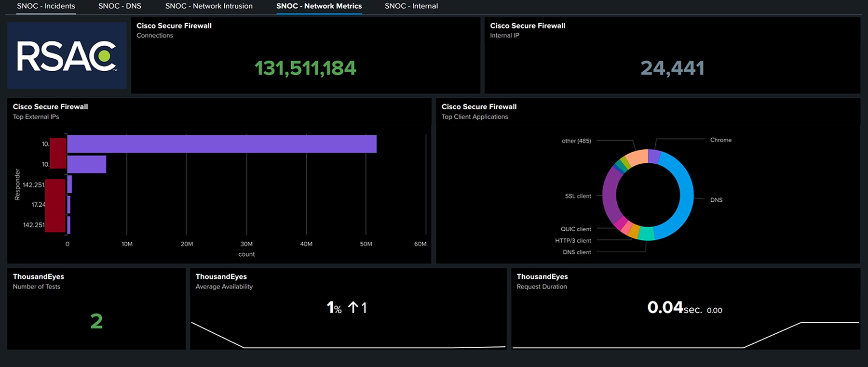Click the 17.24 responder bar
Screen dimensions: 868x367
coord(69,205)
